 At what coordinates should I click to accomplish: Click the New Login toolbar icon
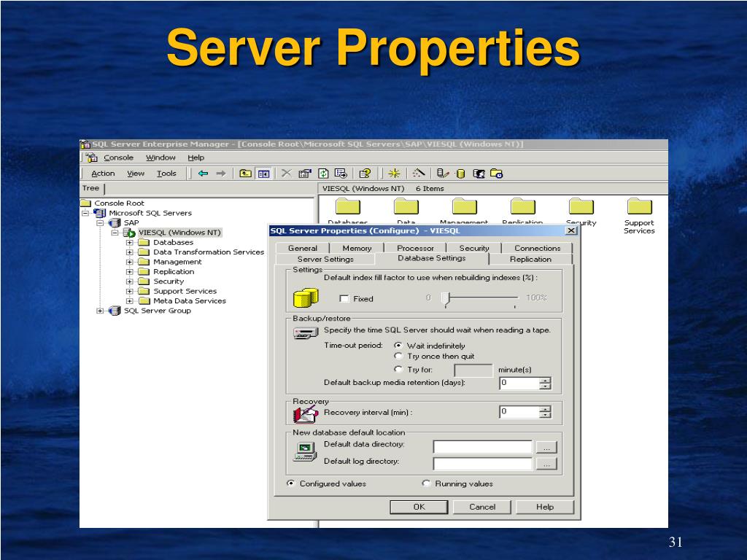coord(479,174)
